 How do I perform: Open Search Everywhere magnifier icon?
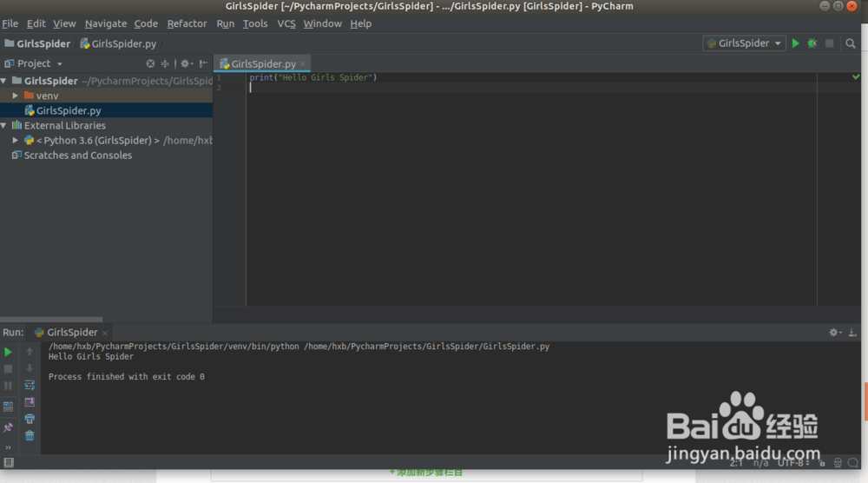click(851, 43)
